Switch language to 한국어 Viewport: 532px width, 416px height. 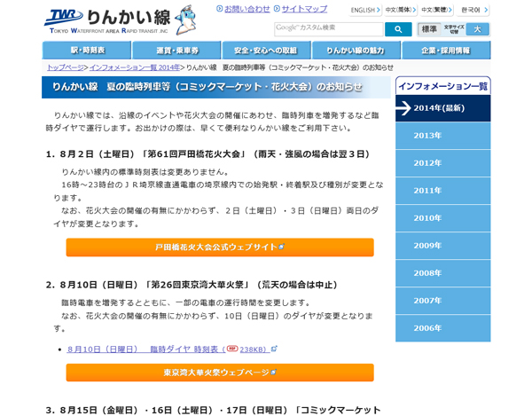(473, 10)
